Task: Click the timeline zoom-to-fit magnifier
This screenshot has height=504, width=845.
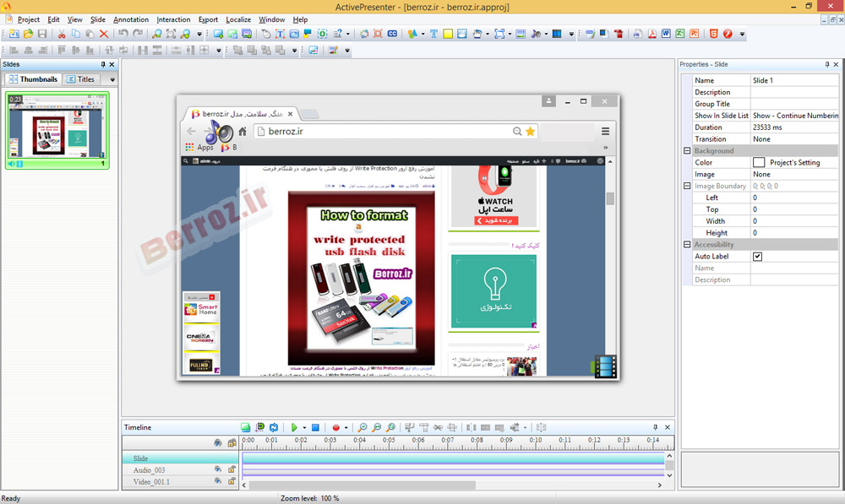Action: tap(390, 427)
